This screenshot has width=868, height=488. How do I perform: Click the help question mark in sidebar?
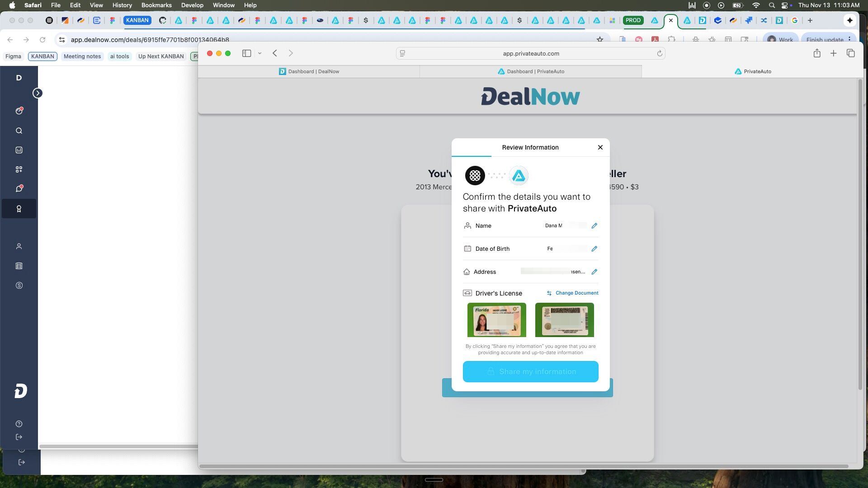pyautogui.click(x=19, y=424)
